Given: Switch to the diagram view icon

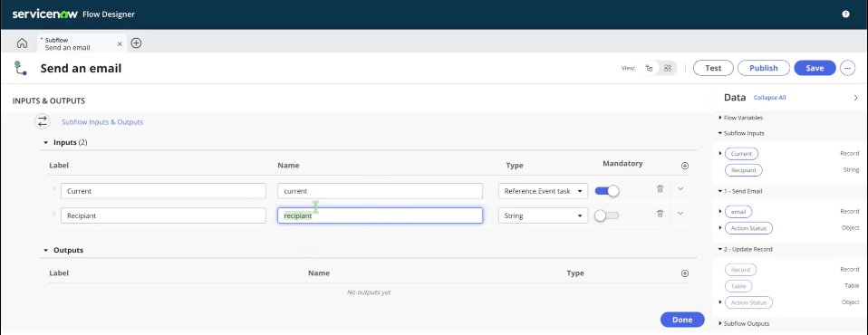Looking at the screenshot, I should 650,68.
